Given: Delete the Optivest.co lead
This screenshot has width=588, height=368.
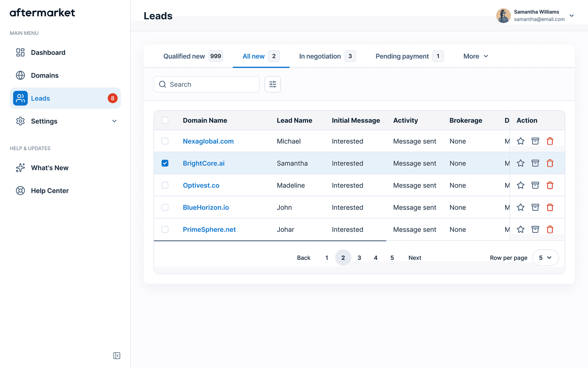Looking at the screenshot, I should pyautogui.click(x=550, y=185).
